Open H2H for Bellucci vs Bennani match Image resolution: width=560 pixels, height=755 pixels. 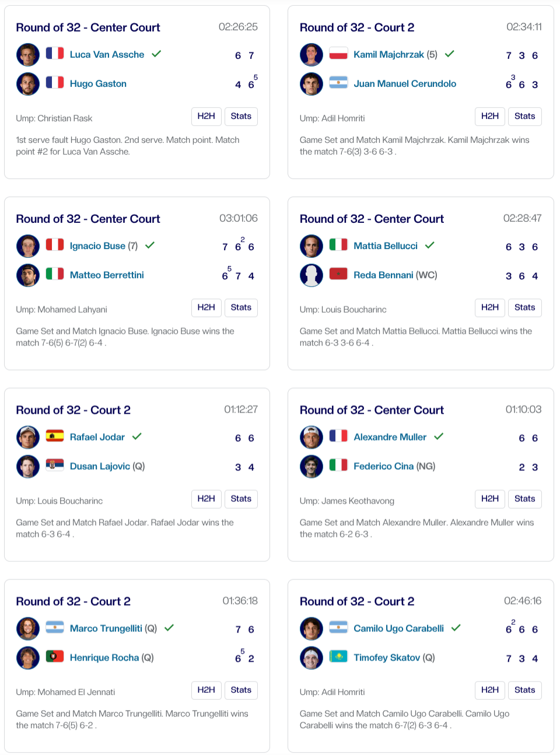(x=489, y=307)
